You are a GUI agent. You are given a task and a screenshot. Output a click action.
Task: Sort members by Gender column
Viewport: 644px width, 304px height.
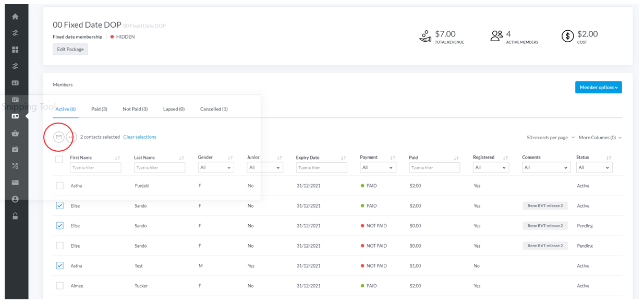point(230,158)
